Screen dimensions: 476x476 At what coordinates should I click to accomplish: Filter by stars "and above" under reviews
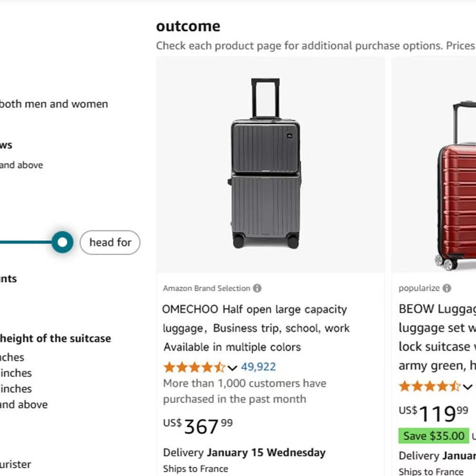point(21,165)
